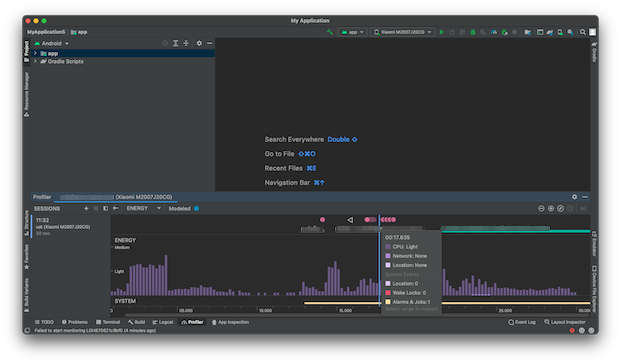
Task: Click the Modeled info blue icon
Action: tap(196, 208)
